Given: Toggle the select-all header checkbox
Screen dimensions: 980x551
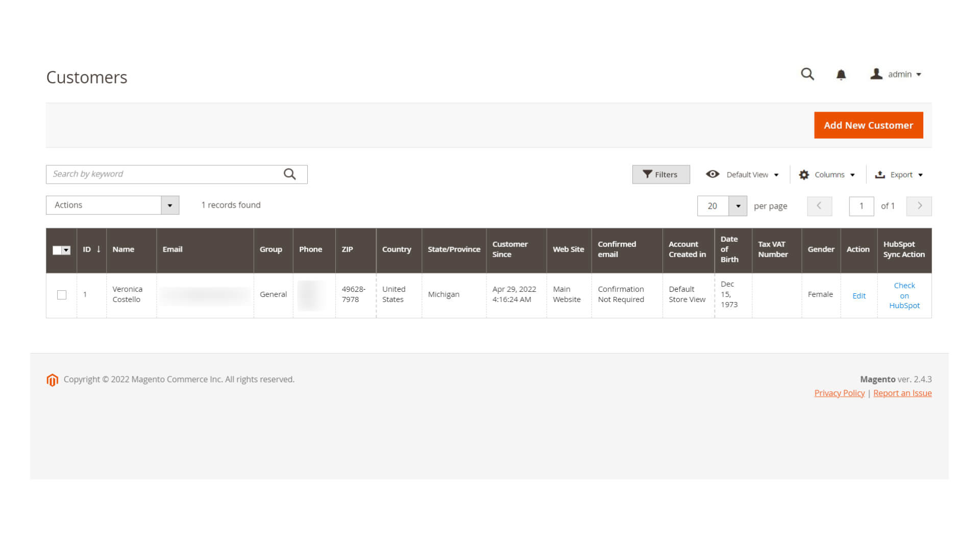Looking at the screenshot, I should click(x=57, y=250).
